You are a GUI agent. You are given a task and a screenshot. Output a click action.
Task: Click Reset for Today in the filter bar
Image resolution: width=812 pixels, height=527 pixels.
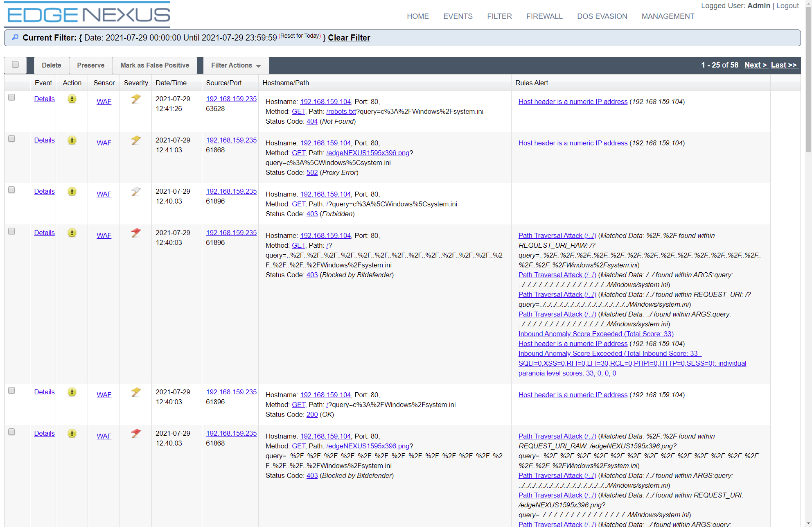(300, 36)
